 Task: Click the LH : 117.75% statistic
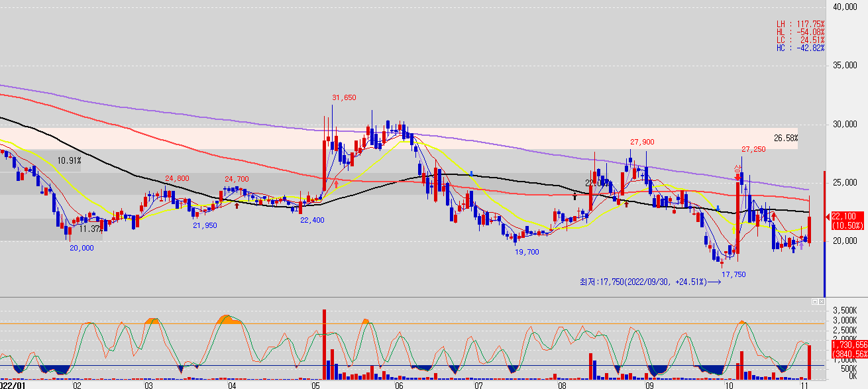800,24
